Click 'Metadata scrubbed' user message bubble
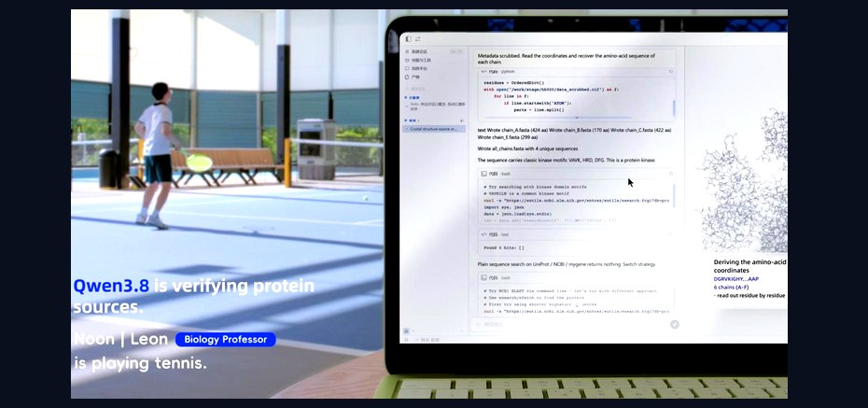 pos(573,59)
